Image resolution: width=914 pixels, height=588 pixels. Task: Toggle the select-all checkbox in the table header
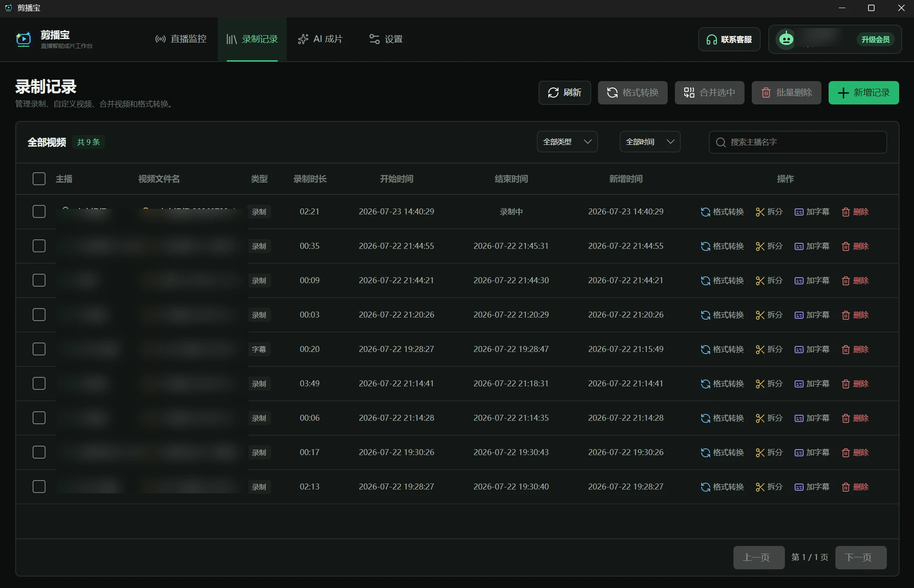[39, 179]
